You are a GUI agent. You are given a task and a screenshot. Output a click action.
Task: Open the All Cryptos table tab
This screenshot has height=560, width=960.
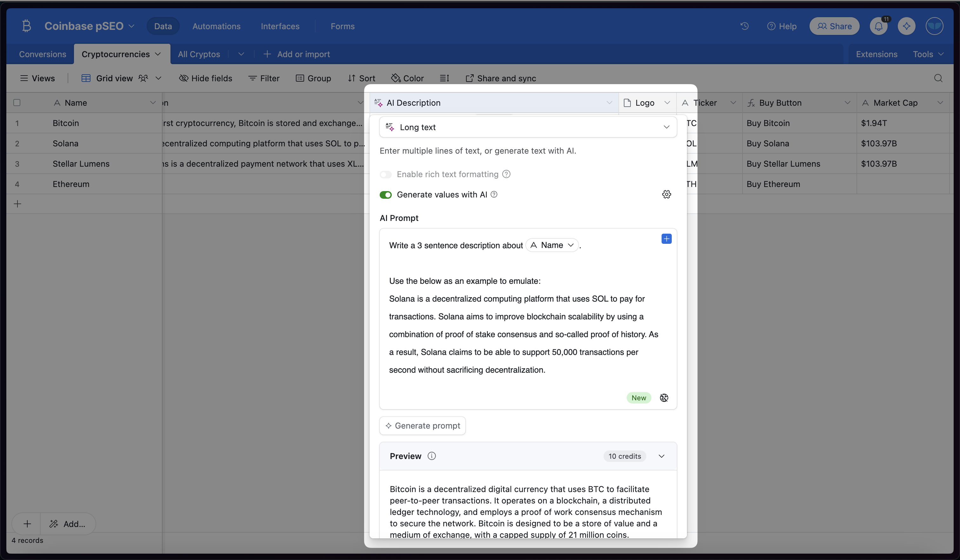[x=199, y=54]
